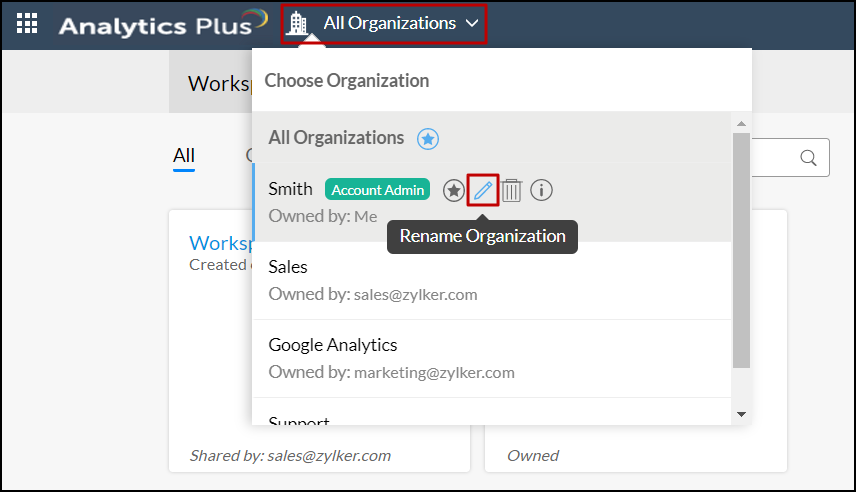Delete the Smith organization via trash icon
856x492 pixels.
(x=512, y=189)
